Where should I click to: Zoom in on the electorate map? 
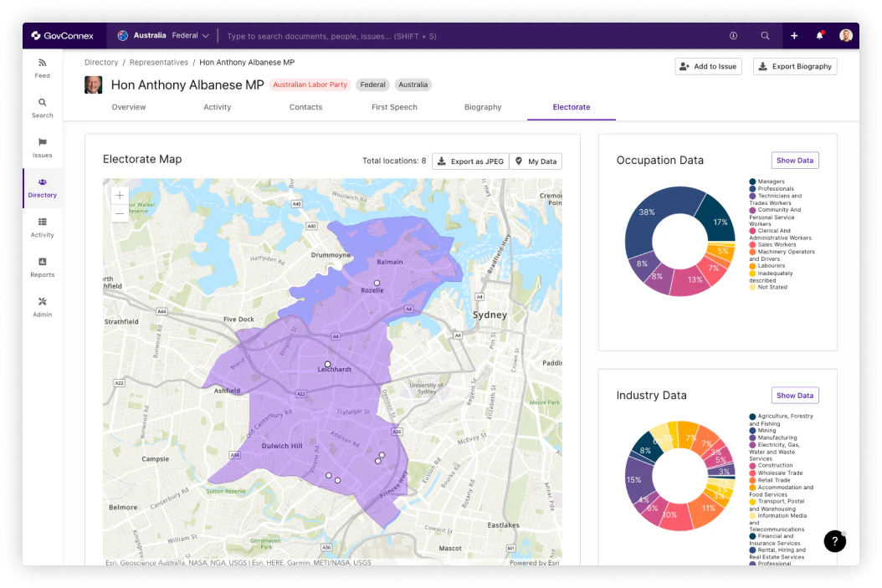click(x=120, y=194)
